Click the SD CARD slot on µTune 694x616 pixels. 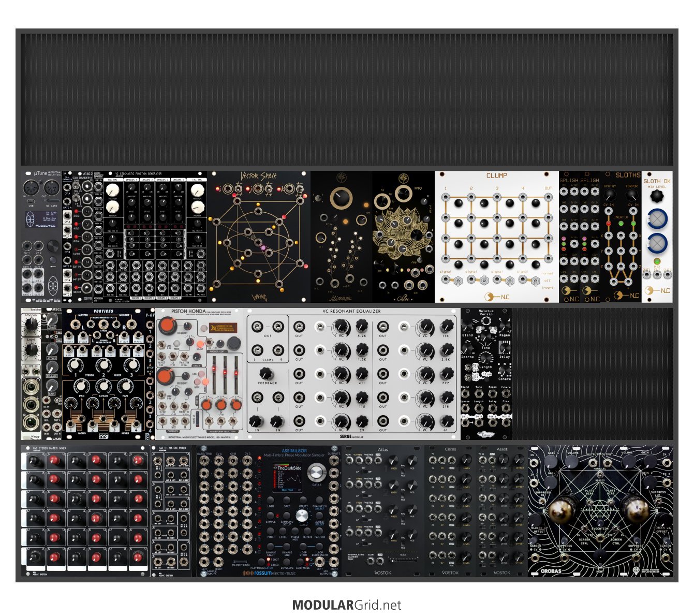pyautogui.click(x=52, y=200)
